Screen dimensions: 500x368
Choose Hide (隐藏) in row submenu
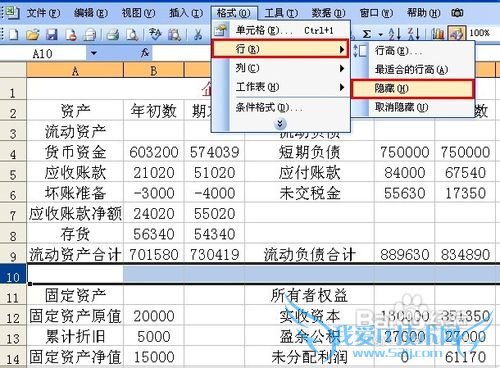coord(413,88)
